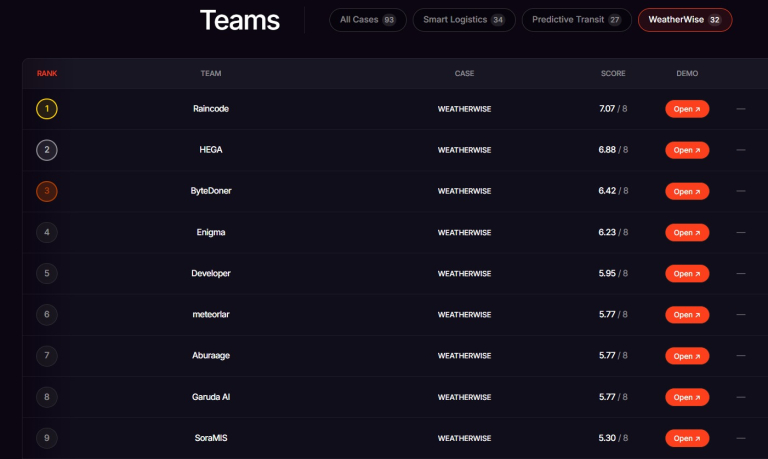
Task: Click the rank 2 silver badge
Action: 46,150
